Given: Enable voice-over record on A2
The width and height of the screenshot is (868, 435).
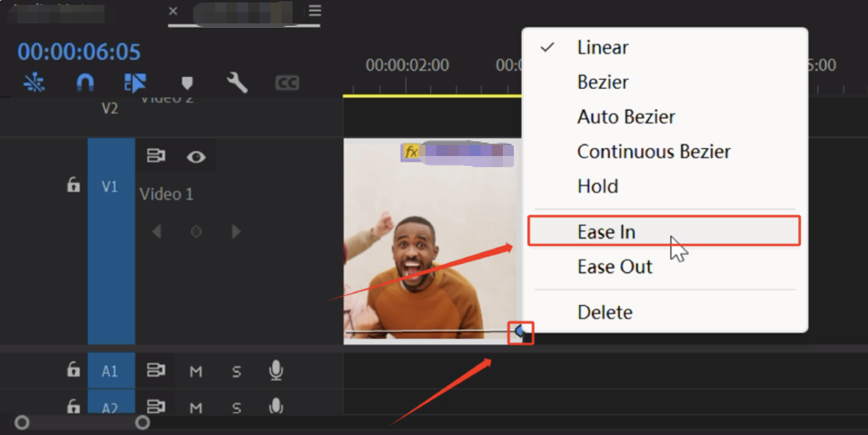Looking at the screenshot, I should tap(277, 406).
